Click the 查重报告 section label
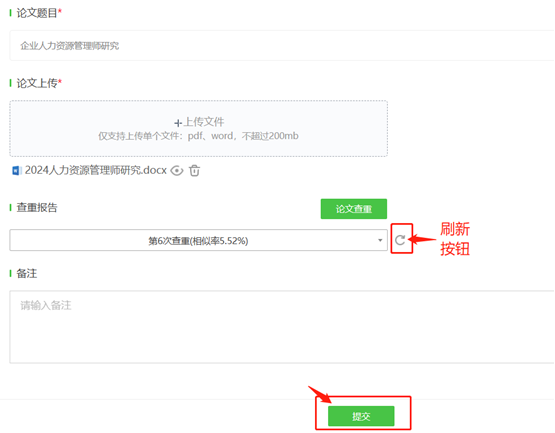Viewport: 555px width, 433px height. coord(37,207)
